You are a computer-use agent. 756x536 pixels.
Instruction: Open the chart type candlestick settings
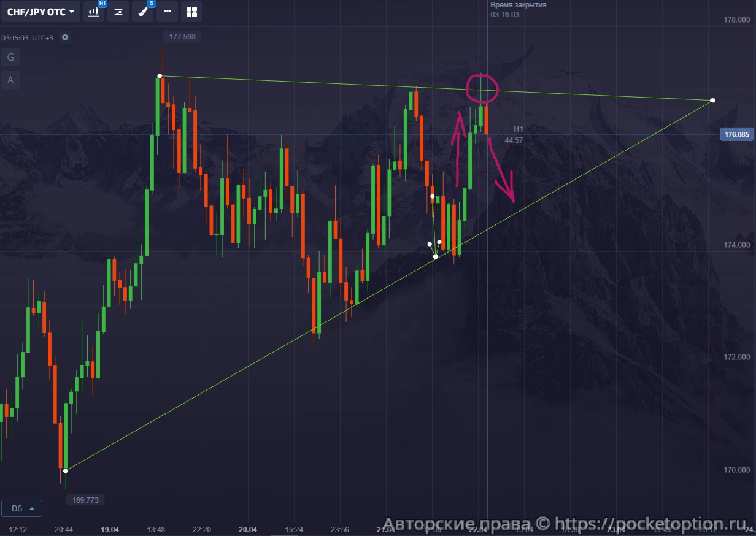(x=93, y=12)
